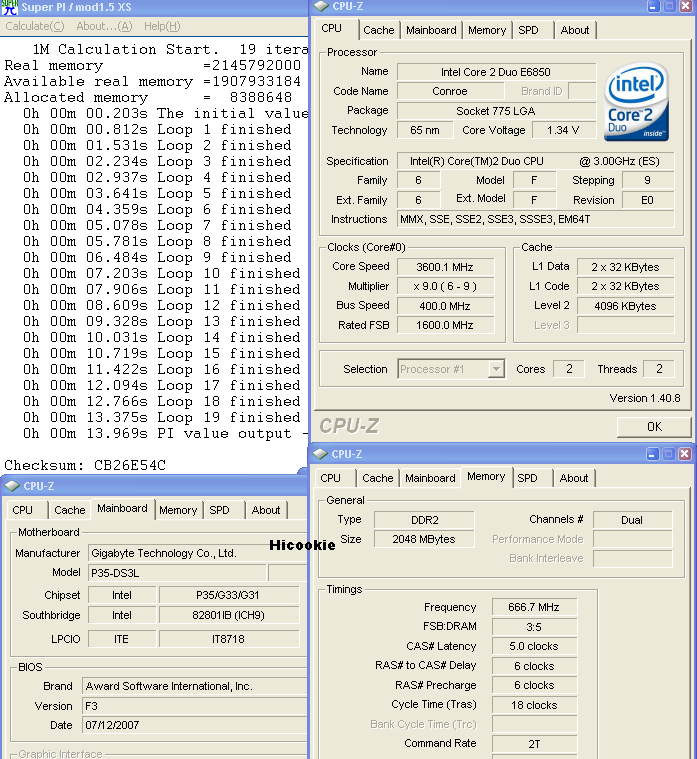Open Mainboard tab in the Memory CPU-Z window
Image resolution: width=697 pixels, height=759 pixels.
coord(430,478)
